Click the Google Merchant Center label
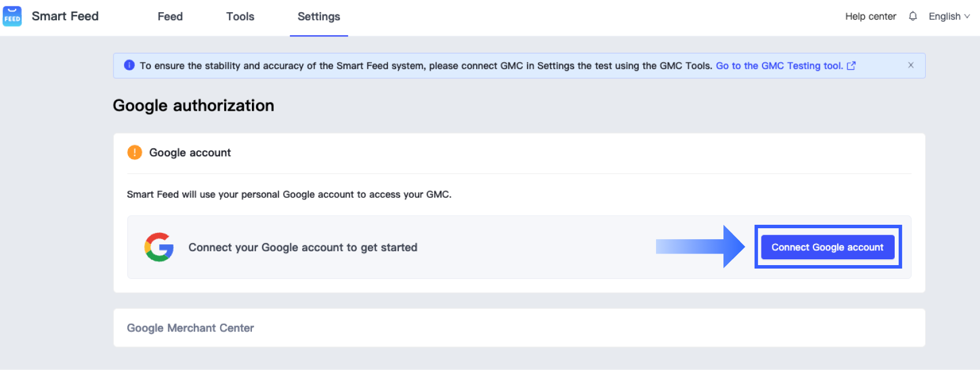This screenshot has width=980, height=370. (190, 328)
